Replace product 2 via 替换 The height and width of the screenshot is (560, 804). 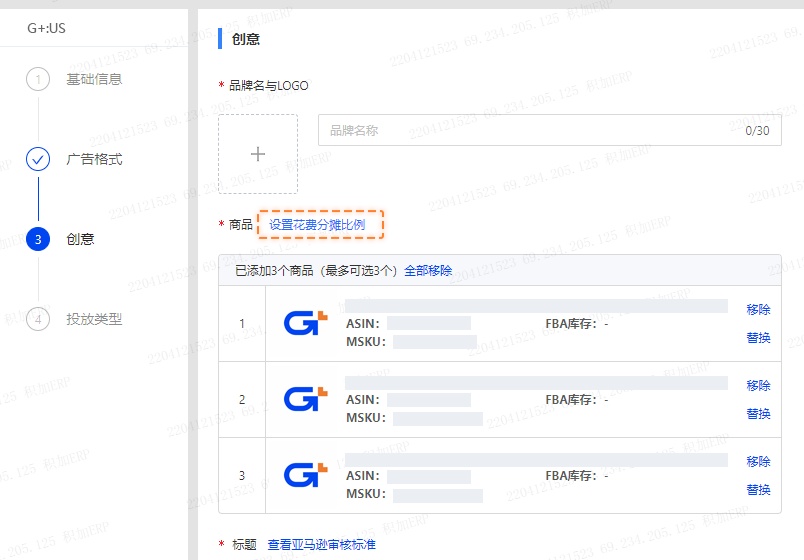point(758,413)
